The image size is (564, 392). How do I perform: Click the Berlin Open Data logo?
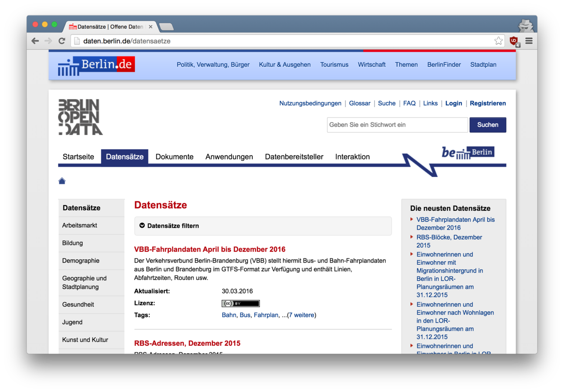[x=81, y=117]
